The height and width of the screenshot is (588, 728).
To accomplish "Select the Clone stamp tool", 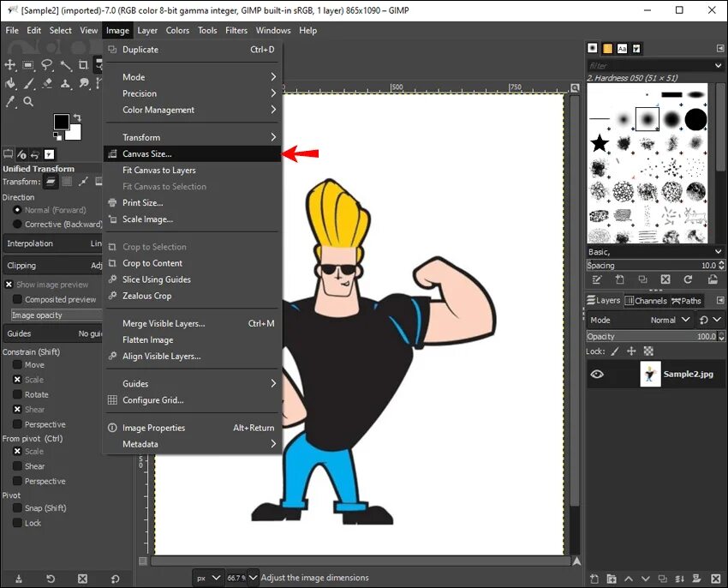I will (65, 84).
